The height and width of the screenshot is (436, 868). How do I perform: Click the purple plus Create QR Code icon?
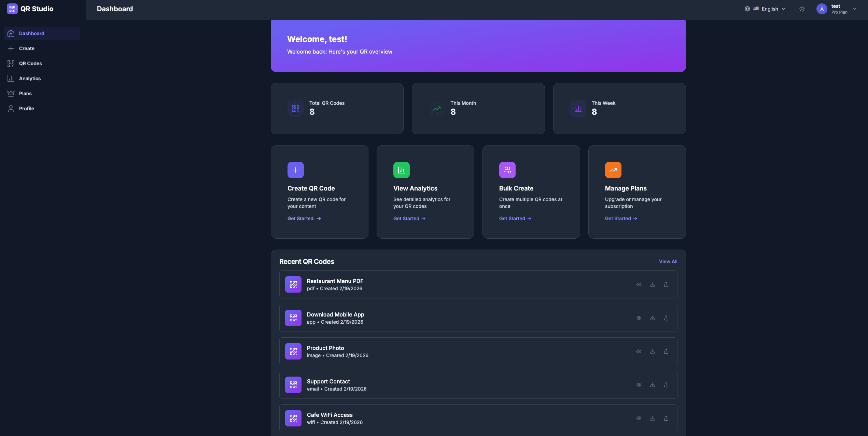(x=295, y=170)
